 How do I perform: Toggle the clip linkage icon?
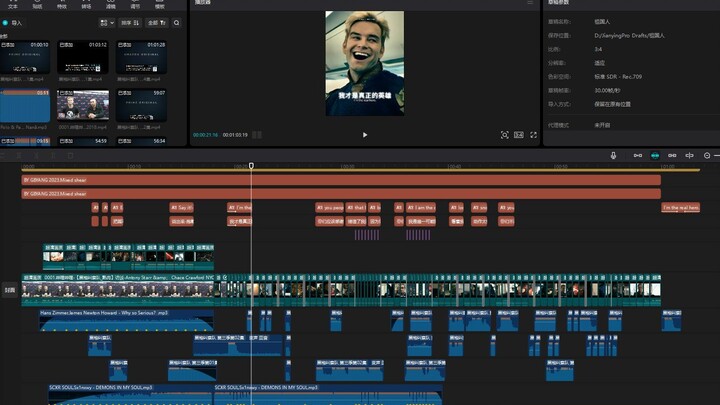(672, 156)
